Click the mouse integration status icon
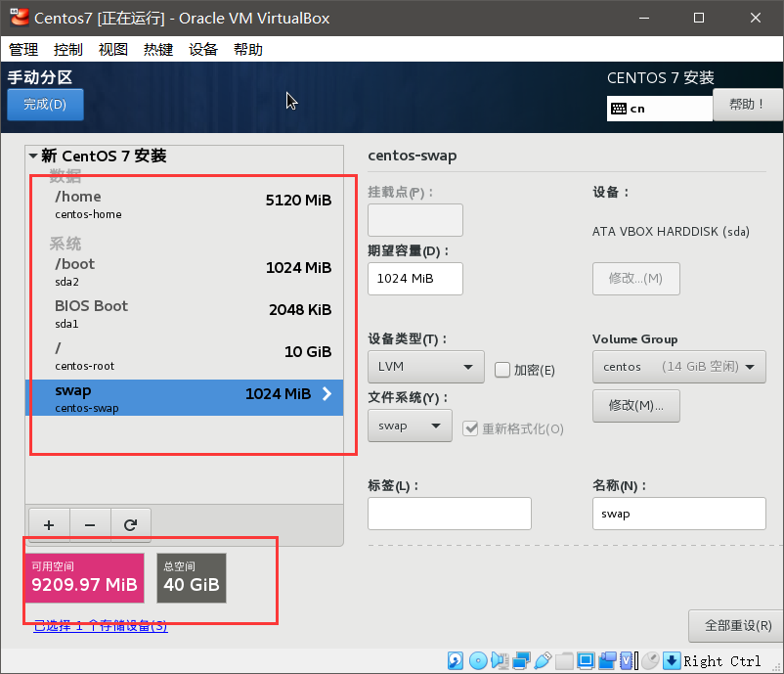The width and height of the screenshot is (784, 674). coord(650,660)
